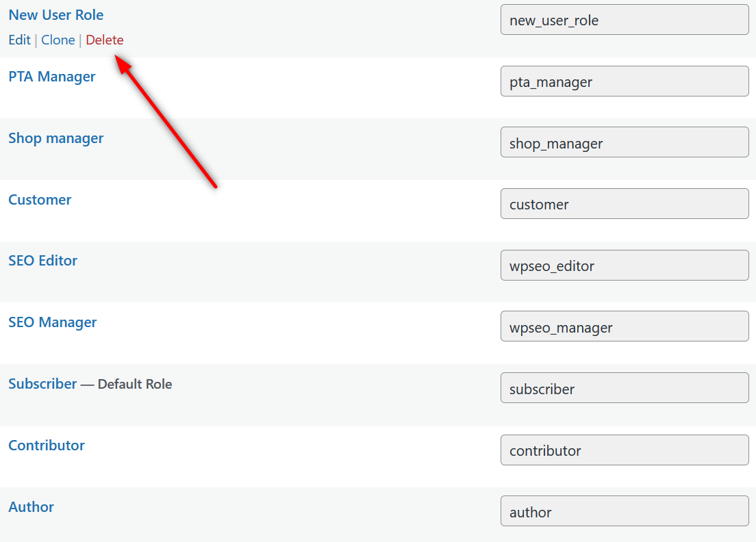
Task: Delete the New User Role
Action: 104,40
